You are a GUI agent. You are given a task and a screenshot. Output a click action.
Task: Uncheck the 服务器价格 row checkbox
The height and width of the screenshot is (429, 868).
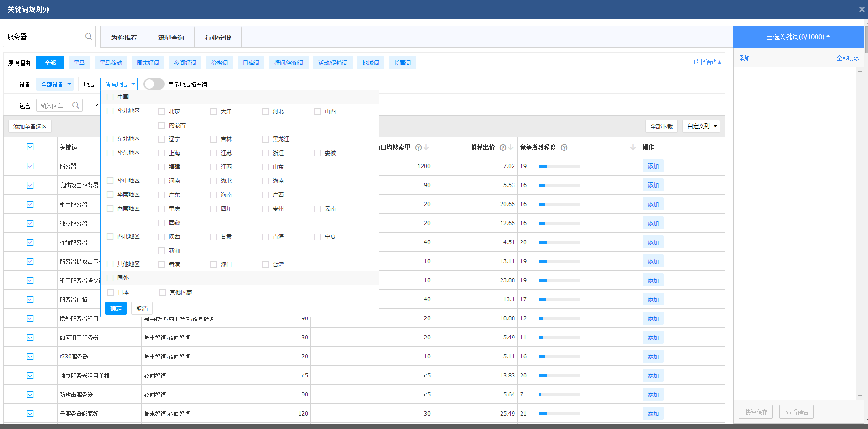(30, 299)
